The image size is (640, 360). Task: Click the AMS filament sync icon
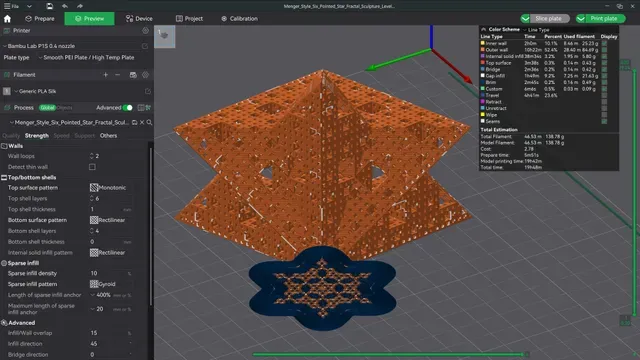tap(133, 75)
